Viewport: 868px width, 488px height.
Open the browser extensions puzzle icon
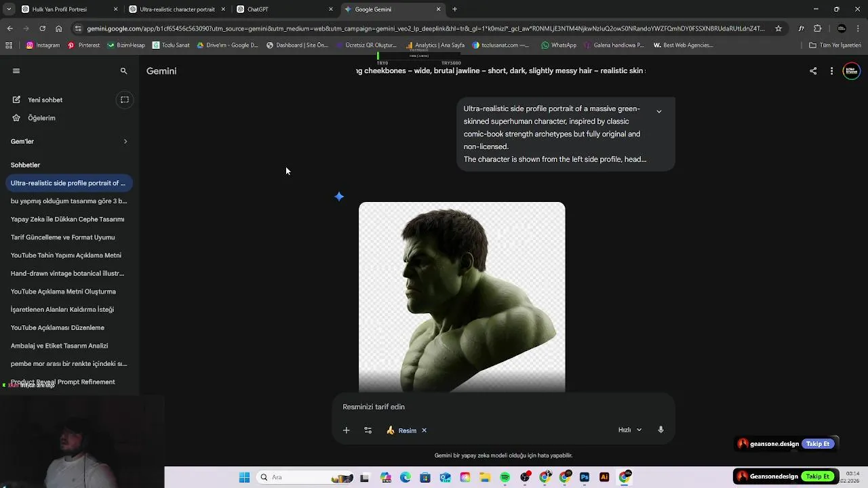[817, 28]
